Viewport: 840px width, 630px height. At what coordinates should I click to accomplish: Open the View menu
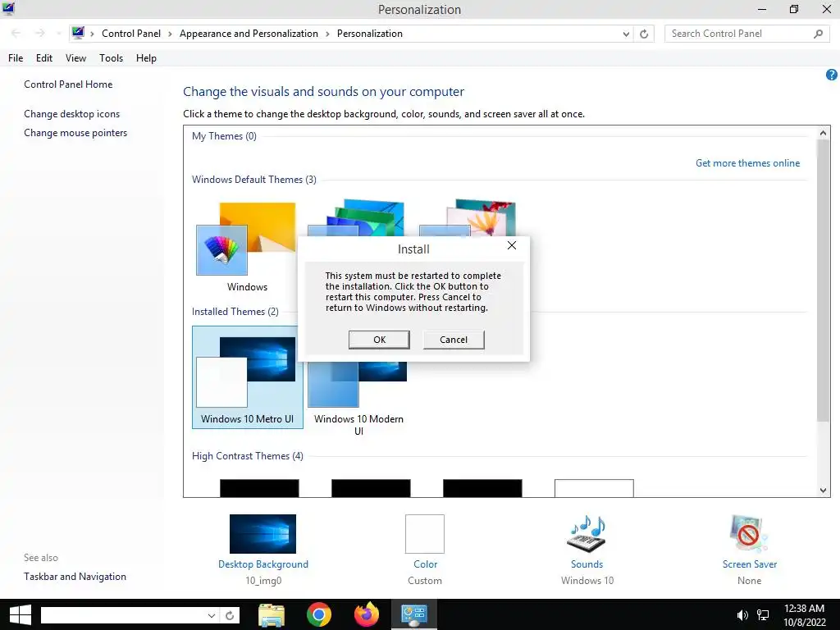[75, 58]
